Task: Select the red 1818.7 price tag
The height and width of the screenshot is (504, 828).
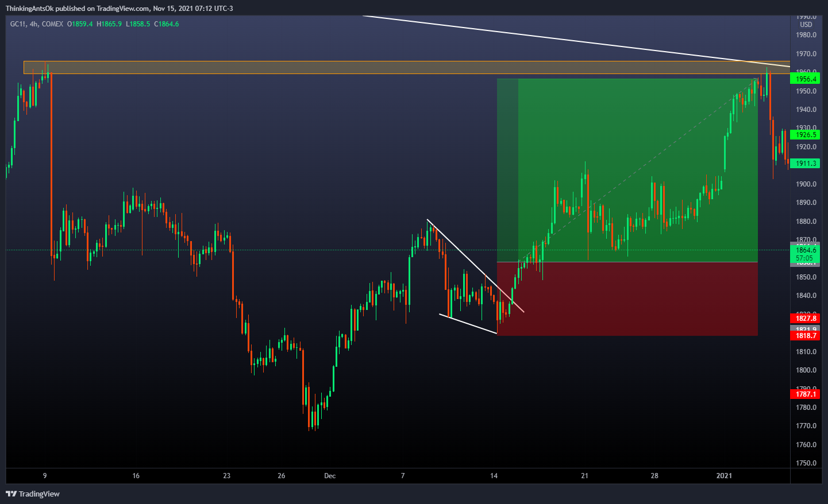Action: point(806,336)
